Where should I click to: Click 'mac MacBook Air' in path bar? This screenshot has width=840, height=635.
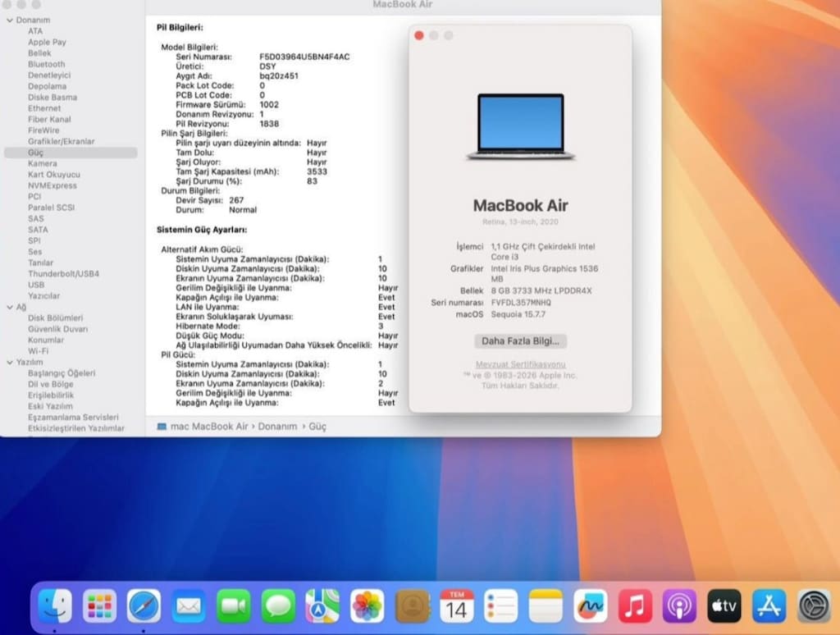209,427
